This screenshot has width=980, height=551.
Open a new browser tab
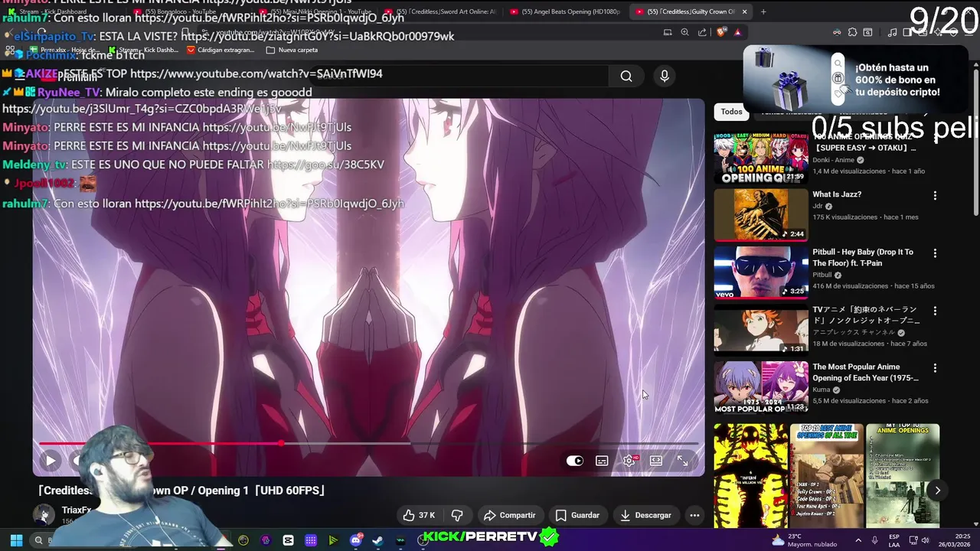[763, 11]
